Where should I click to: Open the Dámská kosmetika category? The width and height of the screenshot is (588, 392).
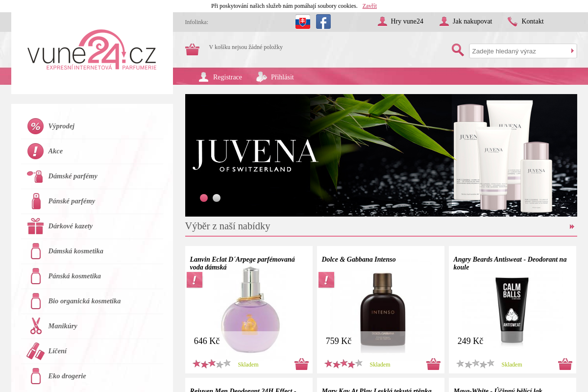[76, 251]
